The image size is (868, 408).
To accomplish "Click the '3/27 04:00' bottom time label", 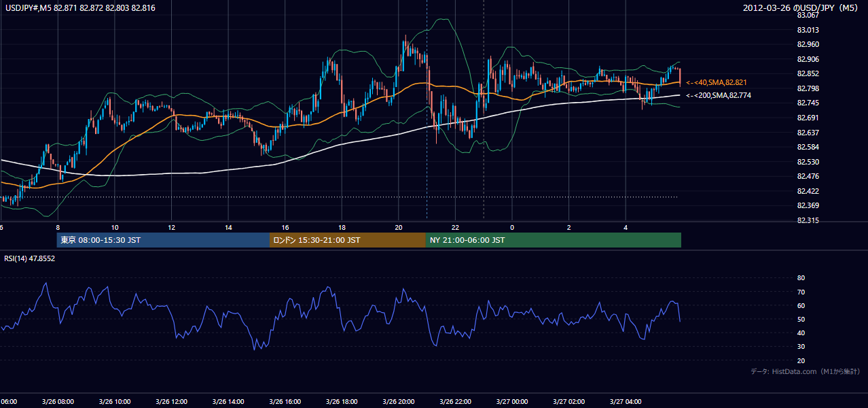I will click(626, 402).
